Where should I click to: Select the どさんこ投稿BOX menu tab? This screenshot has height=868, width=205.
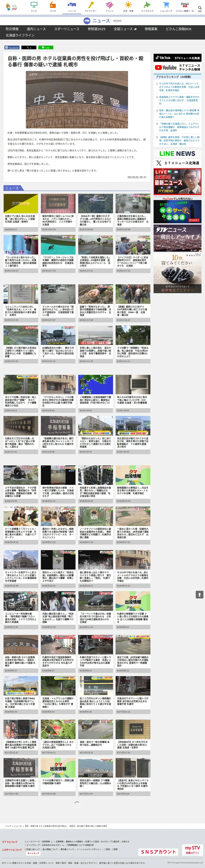[x=178, y=29]
